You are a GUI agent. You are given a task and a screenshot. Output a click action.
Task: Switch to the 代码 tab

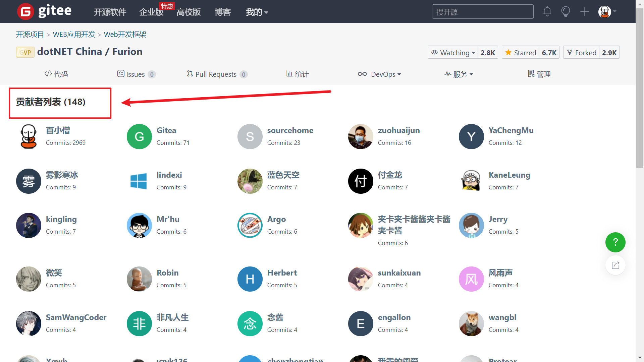pyautogui.click(x=56, y=74)
